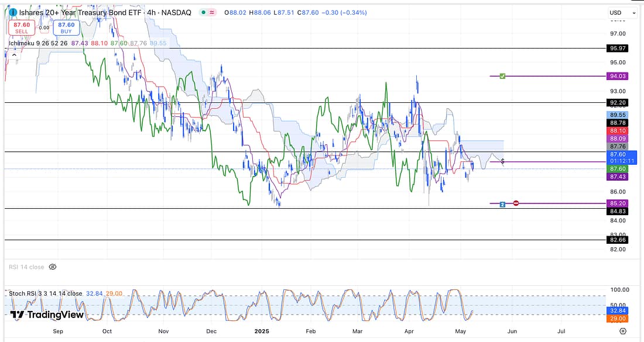The width and height of the screenshot is (644, 342).
Task: Click the BUY 87.60 button
Action: (66, 27)
